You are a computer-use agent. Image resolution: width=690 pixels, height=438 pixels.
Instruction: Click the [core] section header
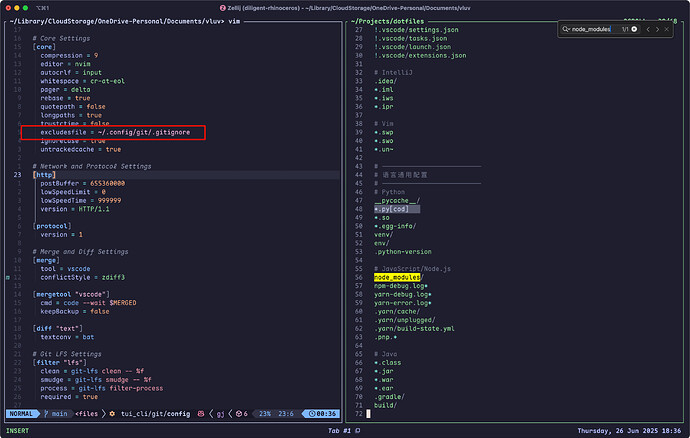(x=44, y=47)
